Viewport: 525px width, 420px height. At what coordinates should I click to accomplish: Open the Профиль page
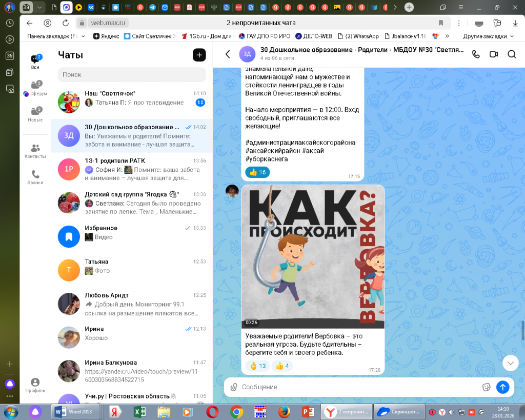click(x=35, y=385)
